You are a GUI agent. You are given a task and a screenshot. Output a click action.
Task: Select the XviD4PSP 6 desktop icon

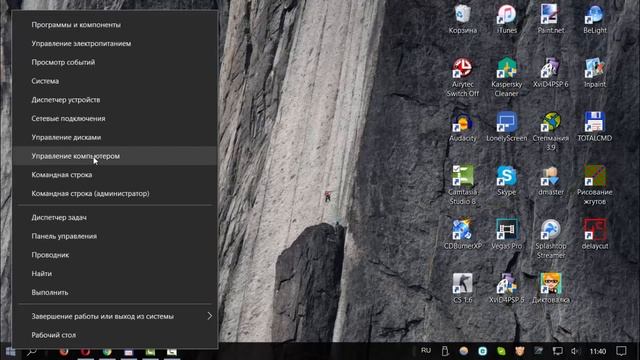coord(551,73)
